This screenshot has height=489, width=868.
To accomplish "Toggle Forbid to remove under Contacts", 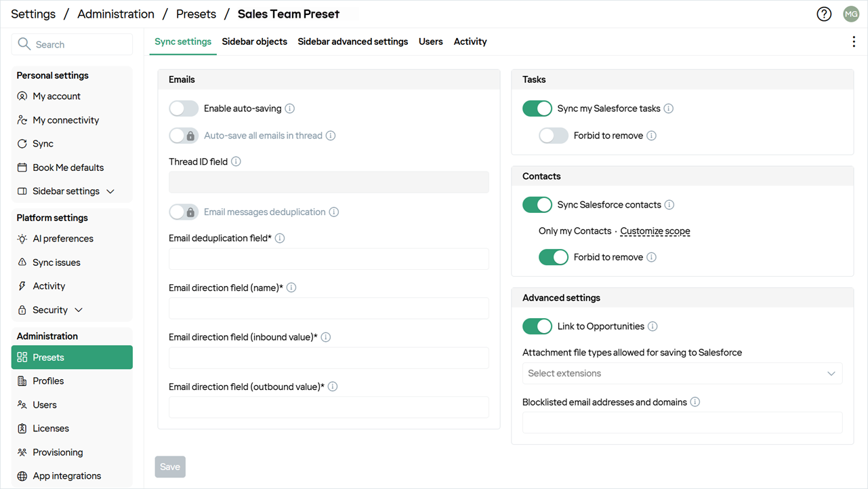I will point(554,257).
